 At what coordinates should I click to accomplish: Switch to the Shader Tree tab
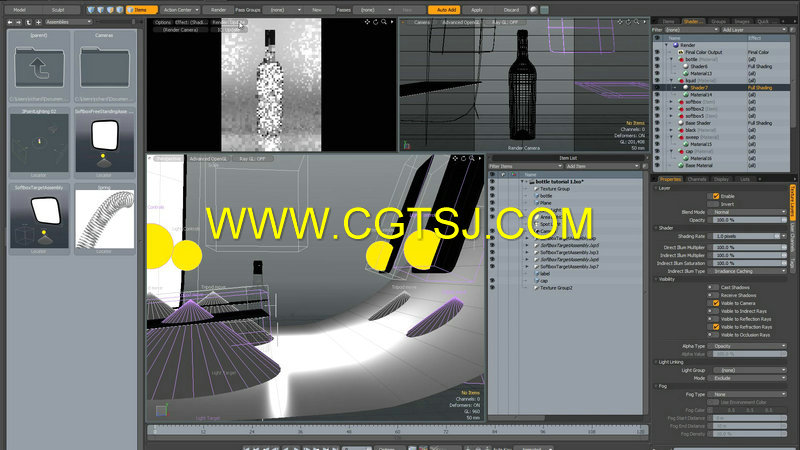click(692, 21)
